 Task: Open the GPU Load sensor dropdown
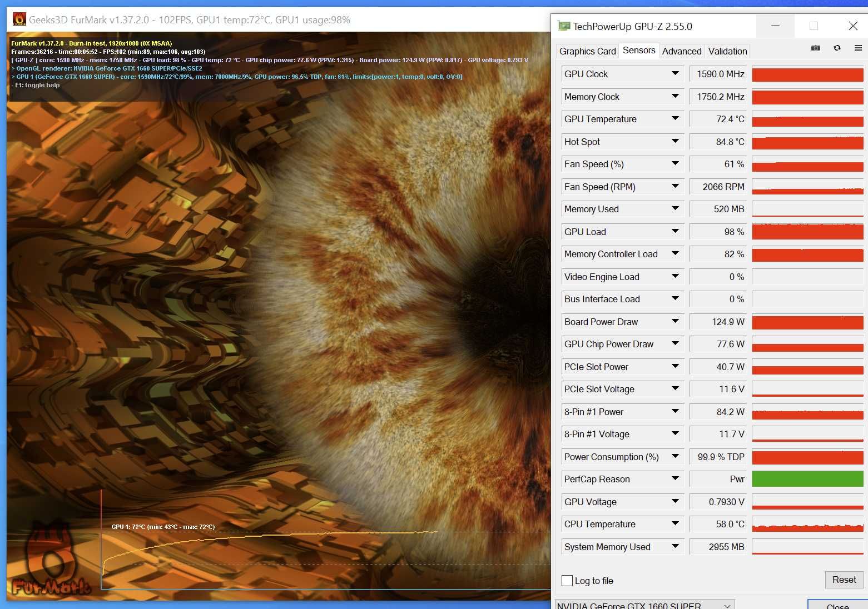[675, 232]
